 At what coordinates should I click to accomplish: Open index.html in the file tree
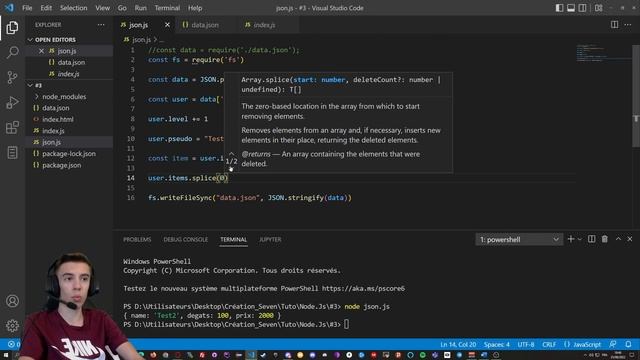(x=58, y=120)
